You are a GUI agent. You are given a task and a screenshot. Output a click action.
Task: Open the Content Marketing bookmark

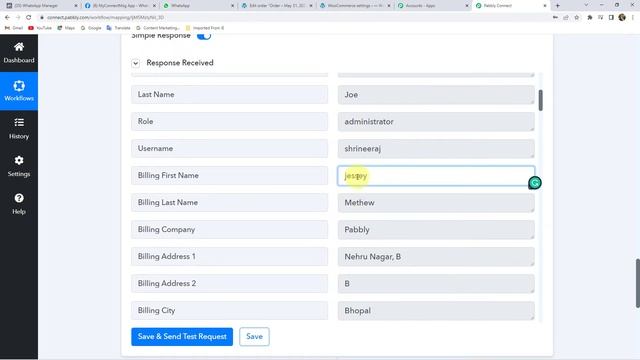(158, 28)
